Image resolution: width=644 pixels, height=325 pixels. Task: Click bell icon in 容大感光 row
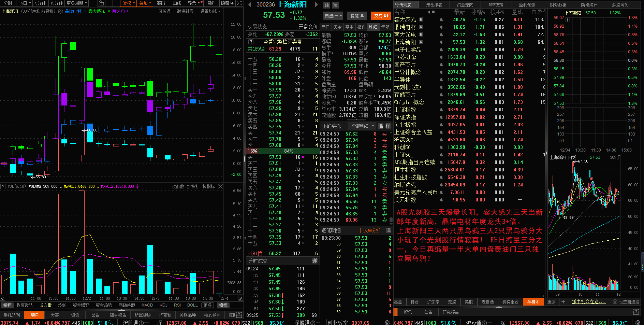coord(441,19)
